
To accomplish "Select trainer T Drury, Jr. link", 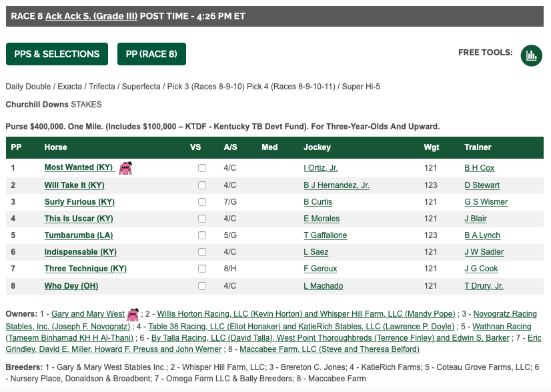I will pos(484,286).
